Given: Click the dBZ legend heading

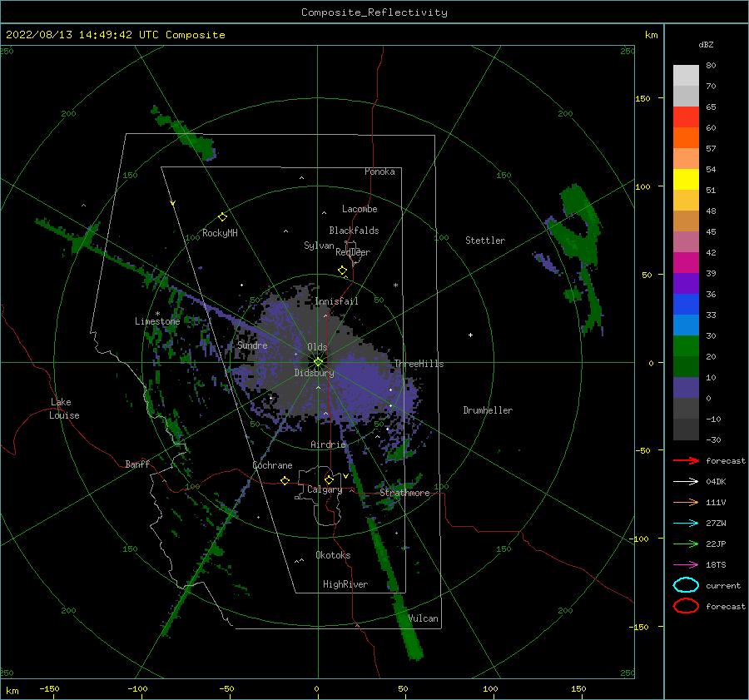Looking at the screenshot, I should [x=706, y=44].
